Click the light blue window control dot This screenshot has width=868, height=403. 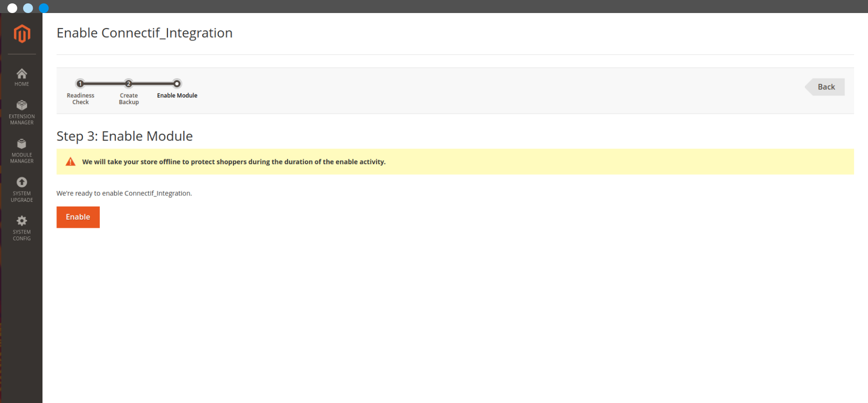[x=28, y=8]
